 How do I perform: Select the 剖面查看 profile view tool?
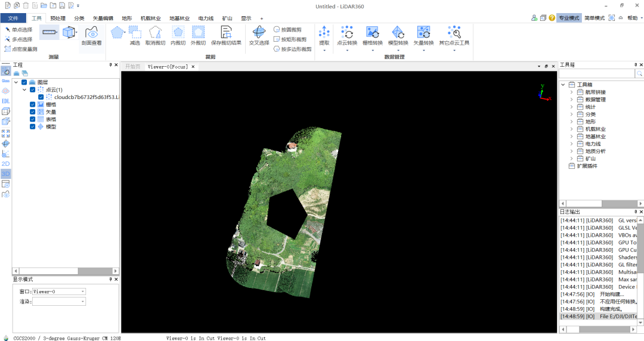coord(91,35)
